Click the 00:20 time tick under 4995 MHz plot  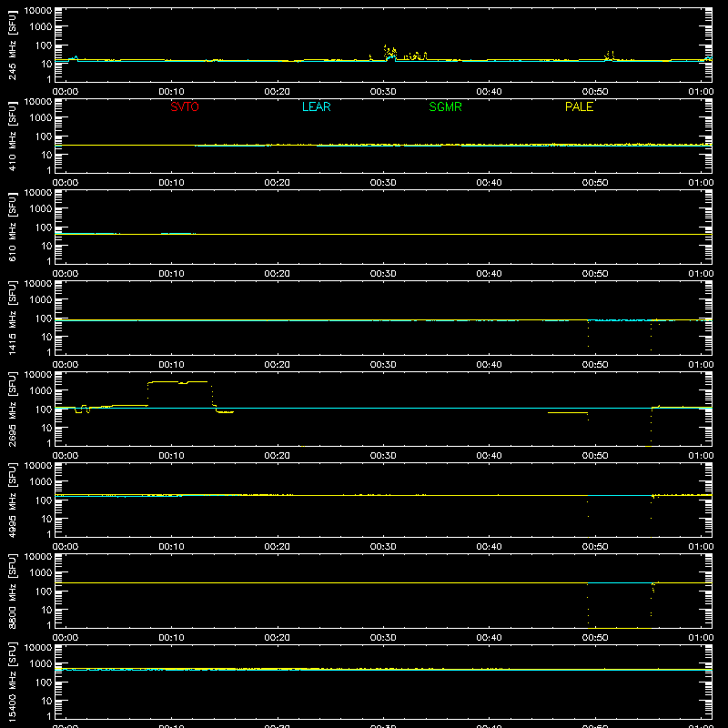pos(278,547)
